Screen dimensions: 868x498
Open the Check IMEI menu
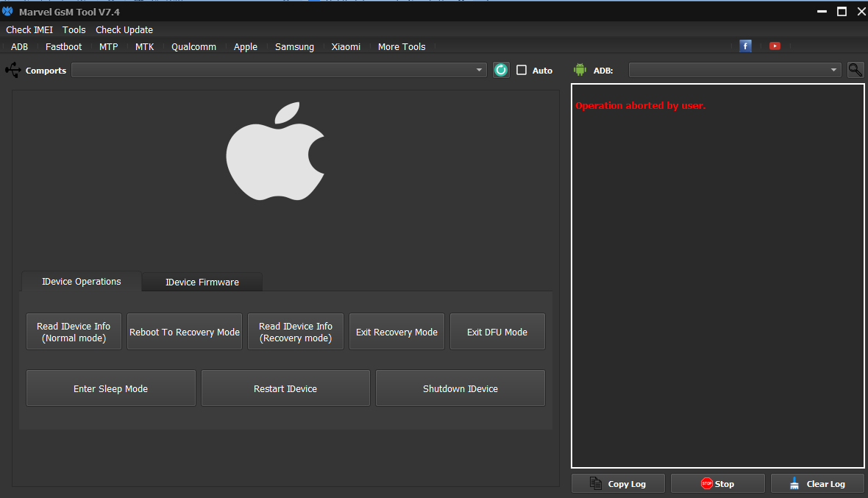[29, 30]
